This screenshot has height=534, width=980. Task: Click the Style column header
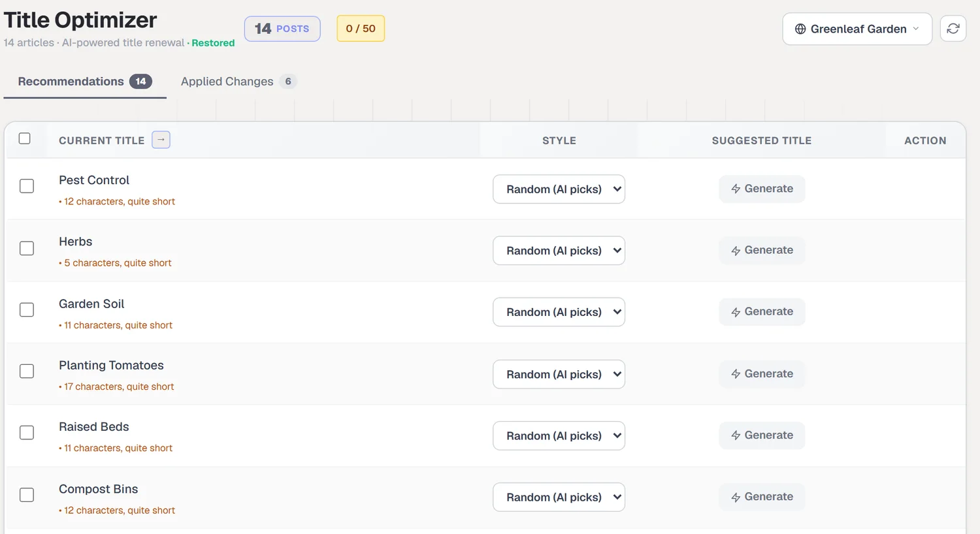coord(559,140)
